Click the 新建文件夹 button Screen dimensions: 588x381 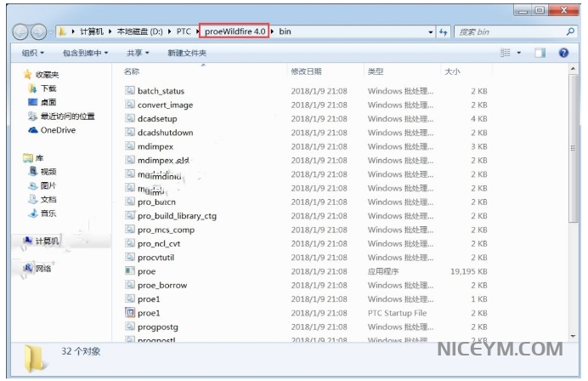187,53
